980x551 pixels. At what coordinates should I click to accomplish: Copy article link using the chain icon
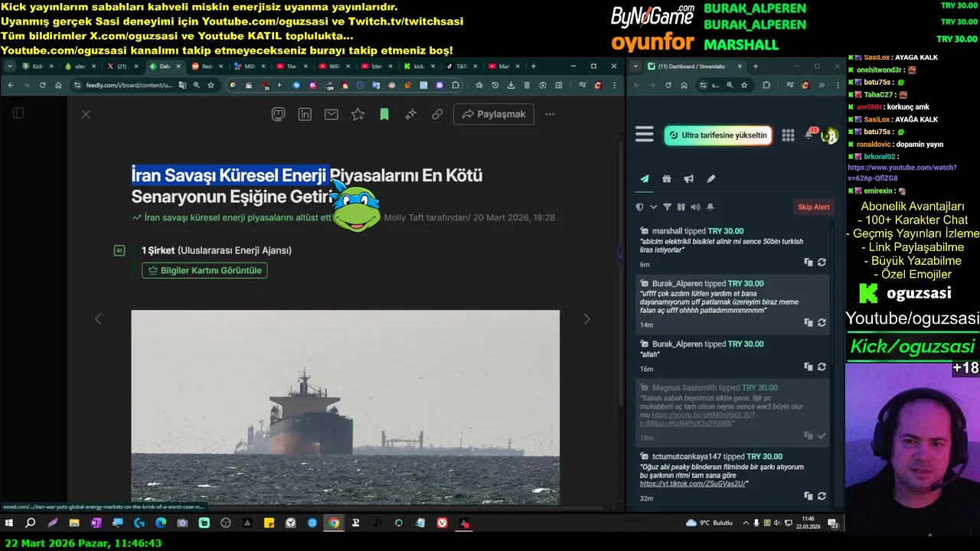437,114
